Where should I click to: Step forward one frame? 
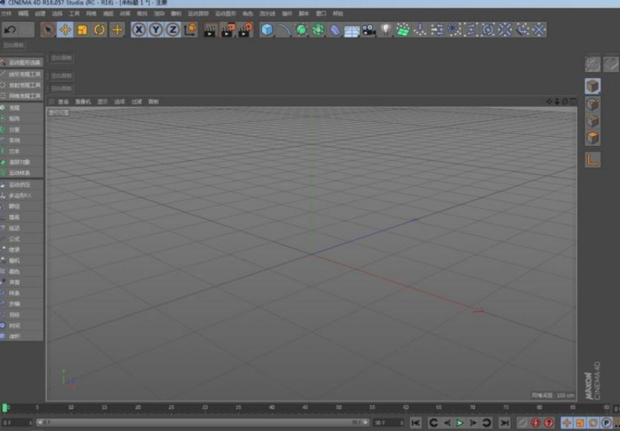click(473, 423)
